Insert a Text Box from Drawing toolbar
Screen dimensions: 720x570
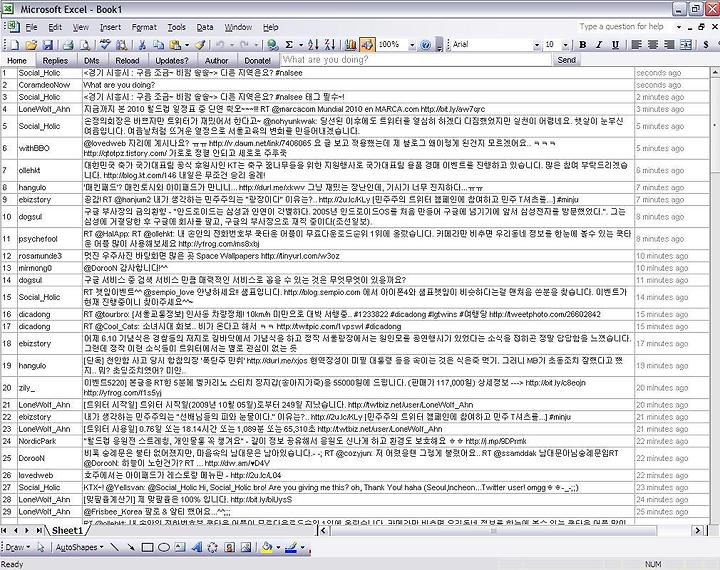point(180,547)
